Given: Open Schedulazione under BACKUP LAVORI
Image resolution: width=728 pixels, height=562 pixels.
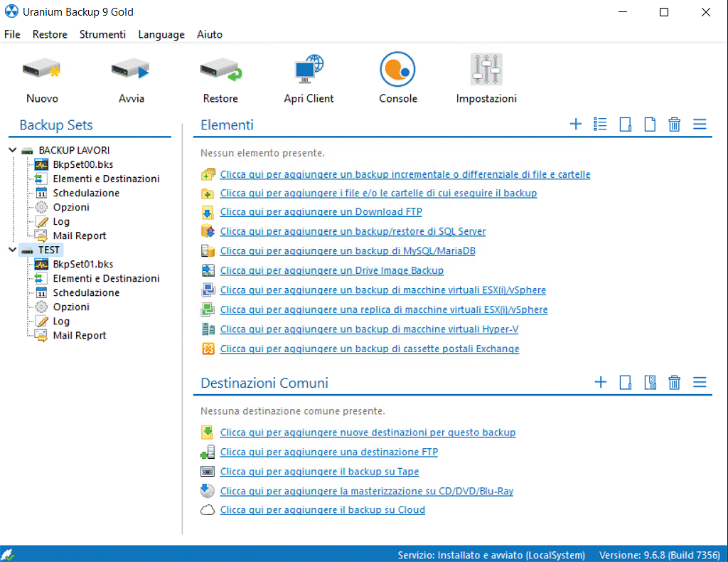Looking at the screenshot, I should [86, 193].
